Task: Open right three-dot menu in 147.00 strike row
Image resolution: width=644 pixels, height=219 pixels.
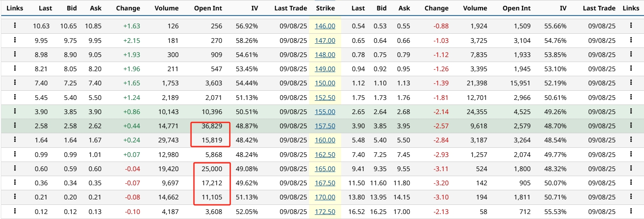Action: tap(631, 40)
